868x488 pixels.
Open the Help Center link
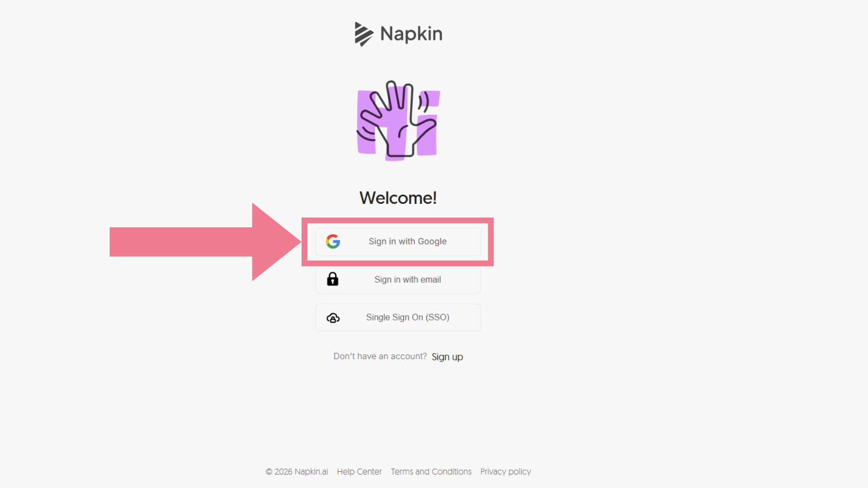pos(359,472)
